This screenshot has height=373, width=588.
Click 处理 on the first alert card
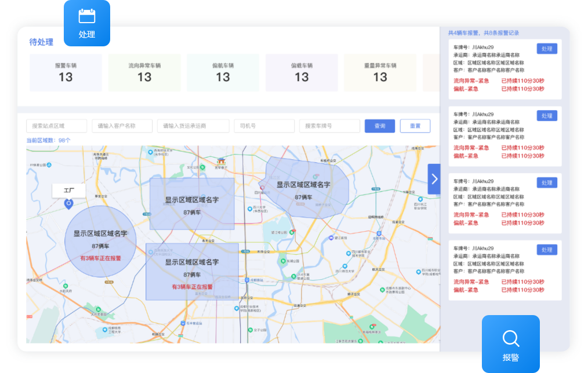pos(546,49)
